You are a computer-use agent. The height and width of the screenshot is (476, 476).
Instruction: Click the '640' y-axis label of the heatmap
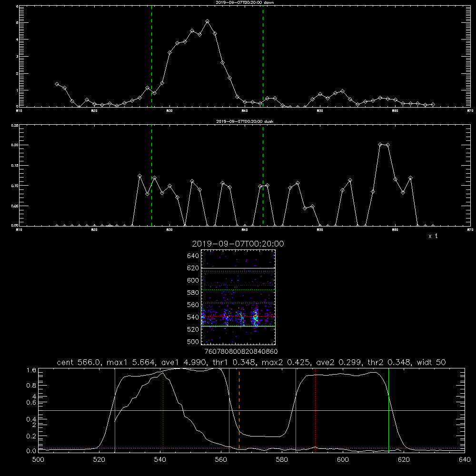coord(193,256)
